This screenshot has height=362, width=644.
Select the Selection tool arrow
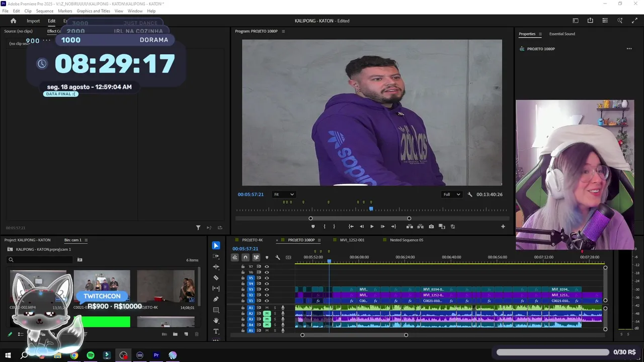coord(216,245)
